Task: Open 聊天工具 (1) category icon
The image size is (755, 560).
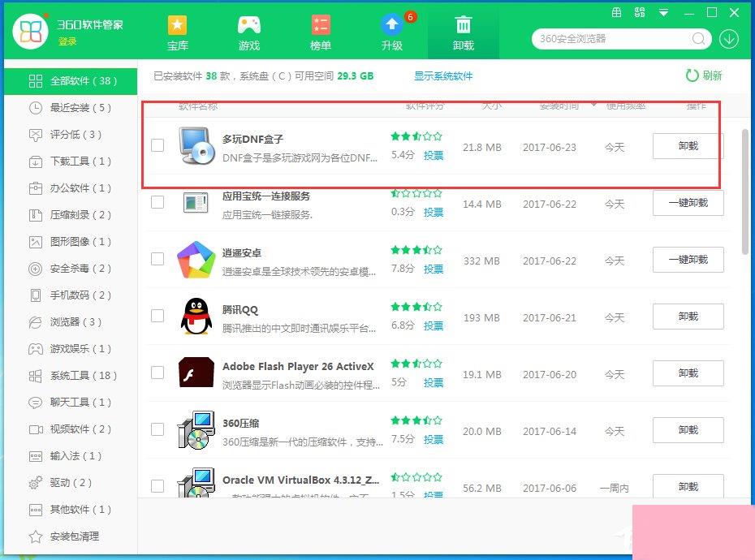Action: 36,403
